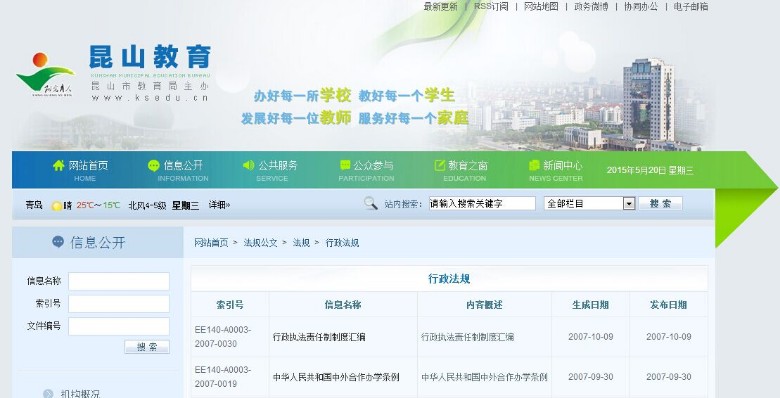Click the sunny weather icon
Viewport: 780px width, 398px height.
tap(57, 205)
